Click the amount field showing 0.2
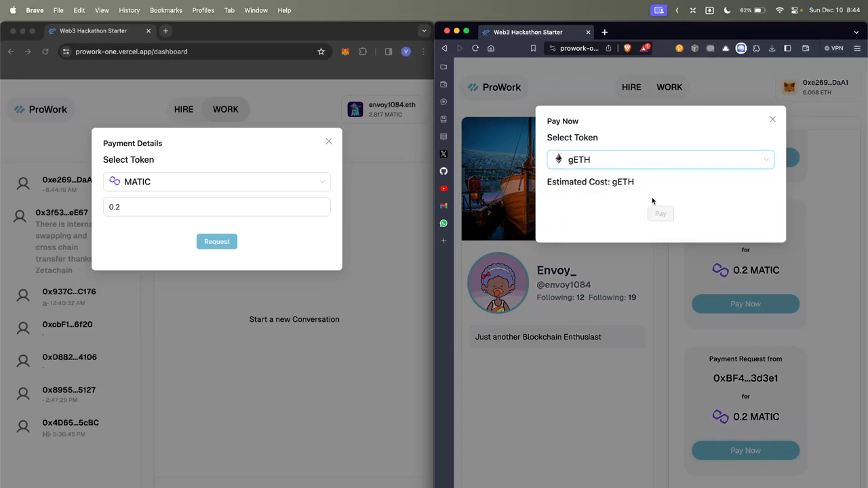 pyautogui.click(x=217, y=207)
